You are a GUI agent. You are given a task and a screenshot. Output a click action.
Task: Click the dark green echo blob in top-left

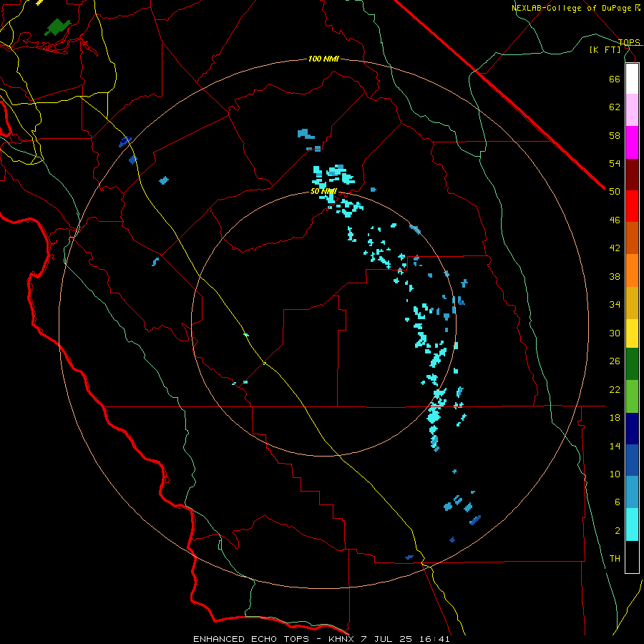[57, 27]
